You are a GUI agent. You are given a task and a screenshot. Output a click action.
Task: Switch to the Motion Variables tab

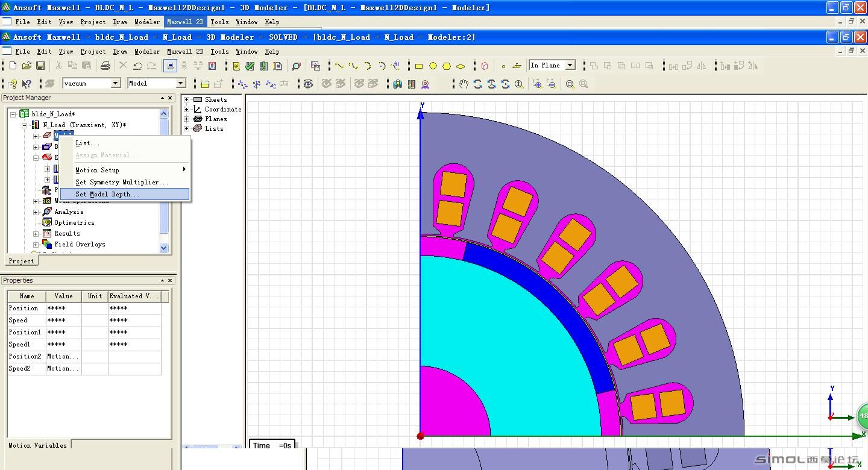[37, 445]
